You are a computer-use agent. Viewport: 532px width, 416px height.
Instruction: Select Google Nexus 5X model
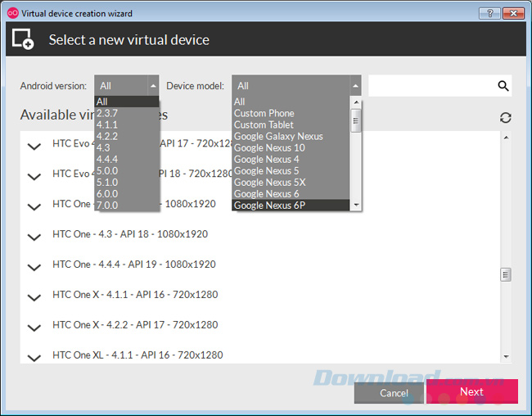291,183
